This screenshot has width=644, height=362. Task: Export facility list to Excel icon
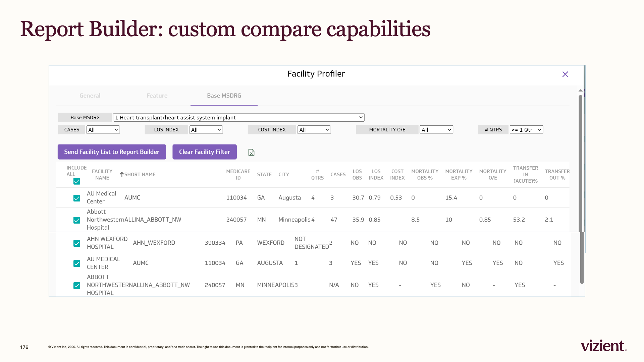(x=251, y=153)
